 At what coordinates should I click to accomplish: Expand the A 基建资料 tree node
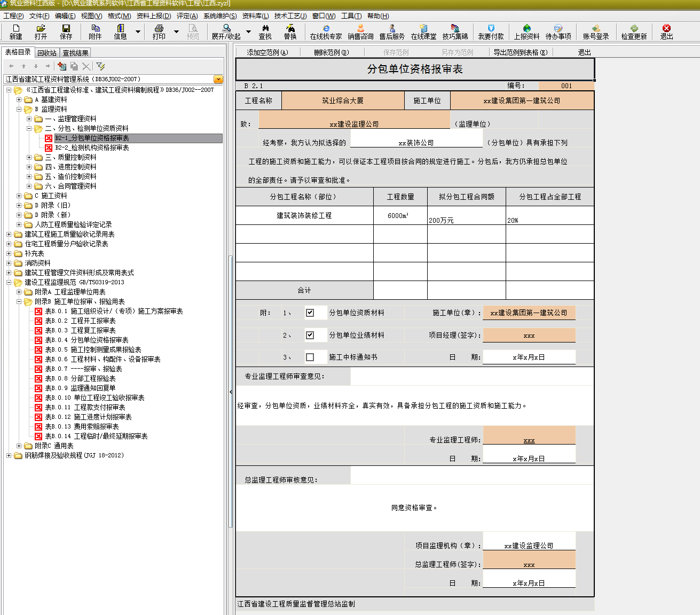[19, 99]
